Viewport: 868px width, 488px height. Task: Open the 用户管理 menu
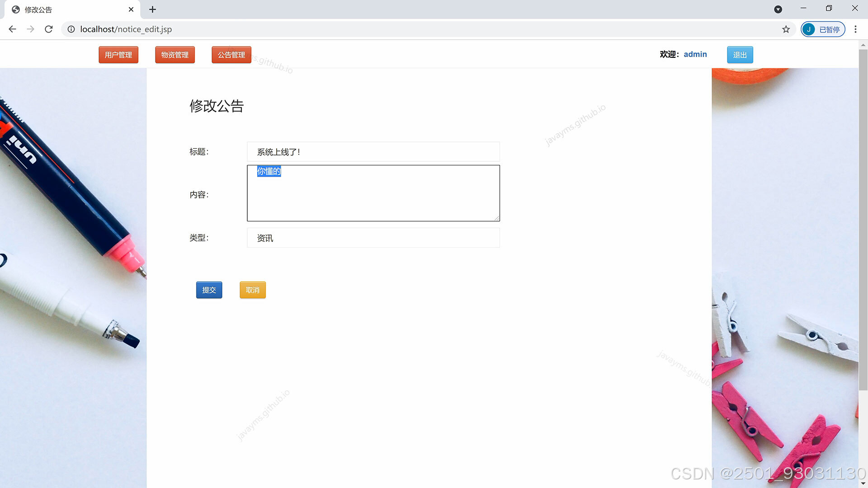click(x=118, y=55)
